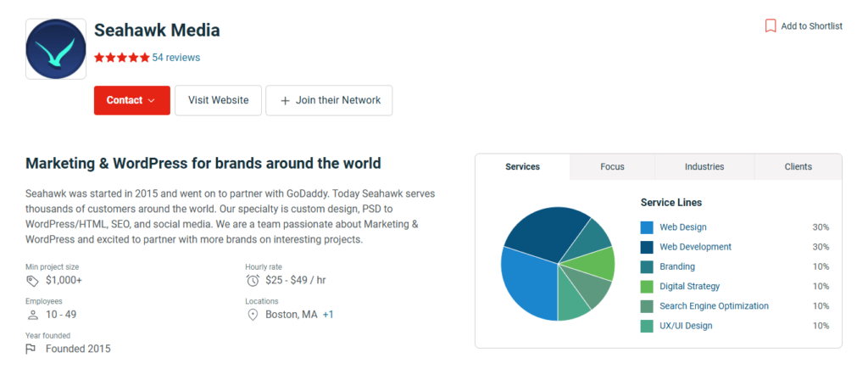The image size is (868, 386).
Task: Click the flag icon beside Founded 2015
Action: pyautogui.click(x=32, y=349)
